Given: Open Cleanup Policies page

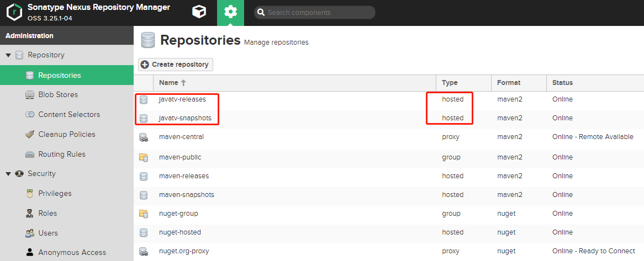Looking at the screenshot, I should point(66,135).
